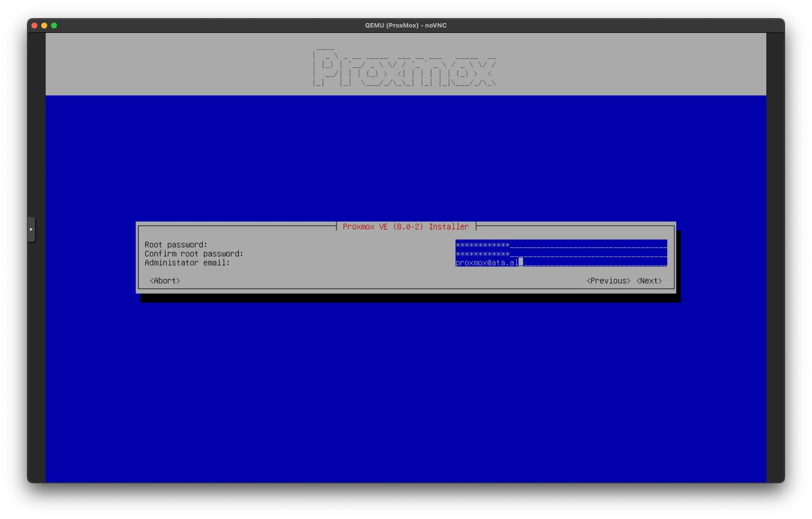Expand the noVNC side control panel handle
This screenshot has width=812, height=519.
point(31,229)
